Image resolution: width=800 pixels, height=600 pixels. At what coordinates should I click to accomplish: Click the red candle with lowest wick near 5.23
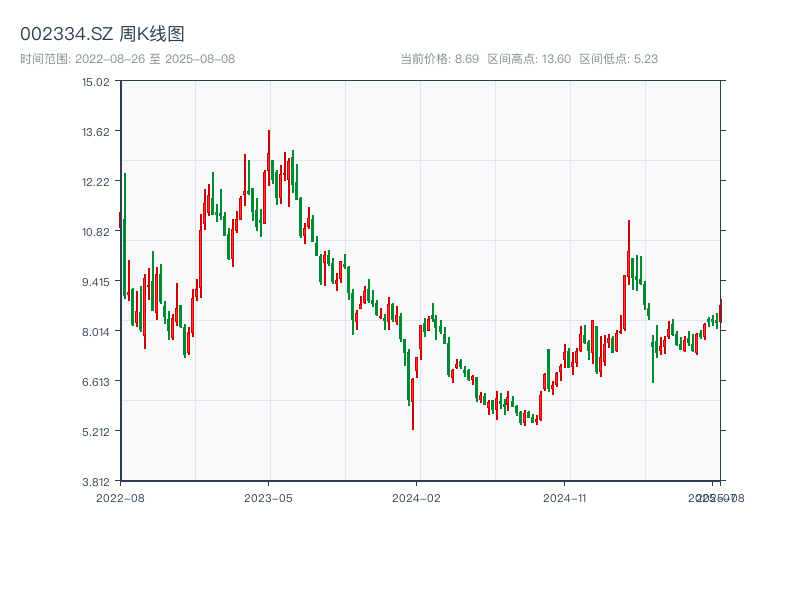click(x=413, y=404)
